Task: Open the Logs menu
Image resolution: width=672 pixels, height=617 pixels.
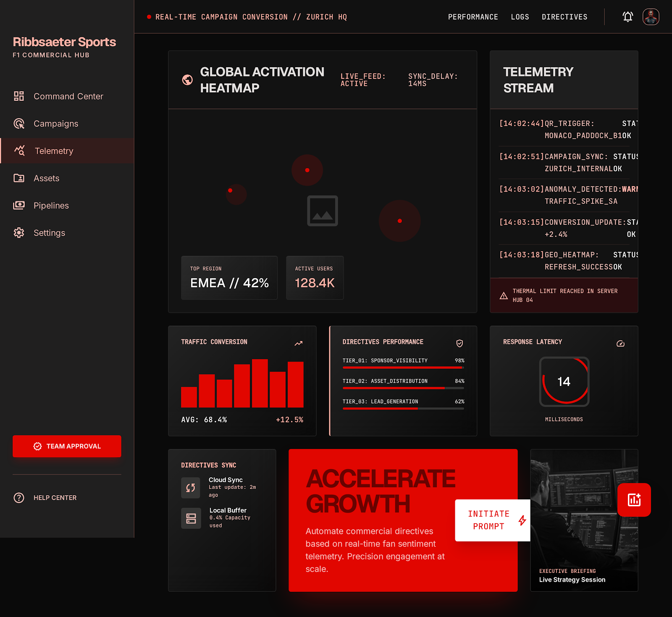Action: tap(520, 17)
